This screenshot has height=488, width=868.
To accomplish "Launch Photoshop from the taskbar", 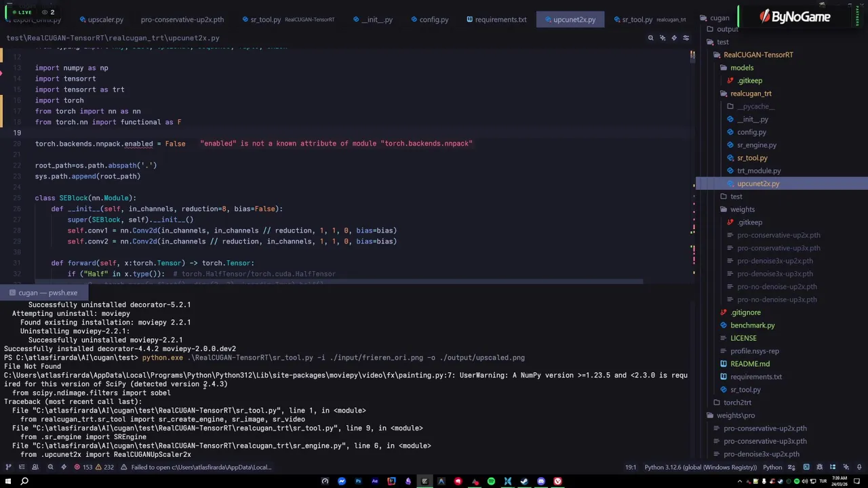I will point(358,481).
